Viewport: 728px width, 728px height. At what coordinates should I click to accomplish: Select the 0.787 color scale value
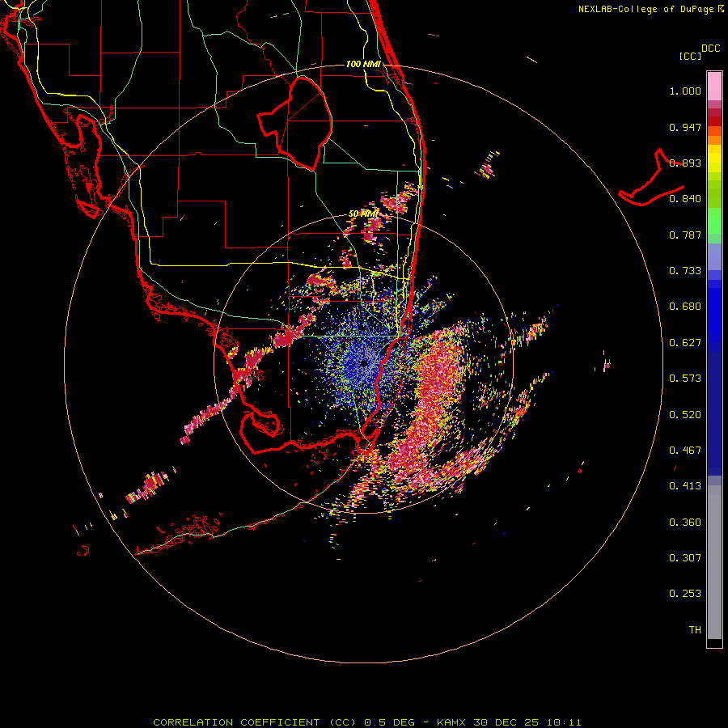click(685, 235)
